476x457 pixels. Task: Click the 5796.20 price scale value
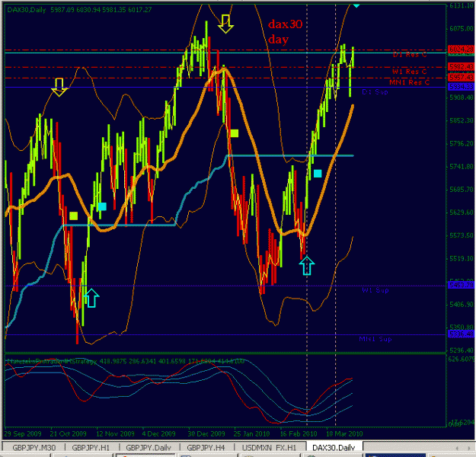pyautogui.click(x=462, y=143)
